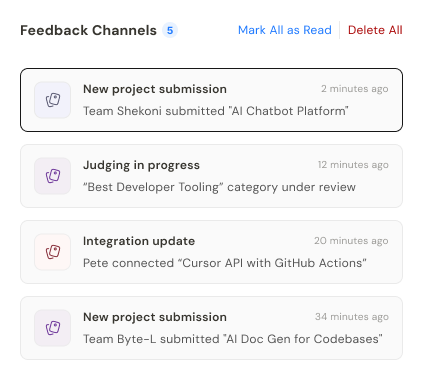Click "12 minutes ago" timestamp
This screenshot has height=380, width=423.
coord(353,165)
